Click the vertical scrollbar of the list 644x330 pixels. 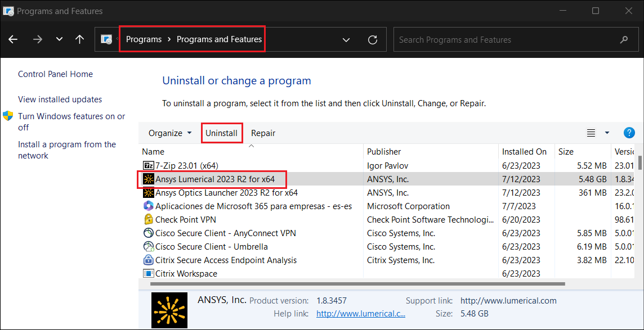[640, 162]
